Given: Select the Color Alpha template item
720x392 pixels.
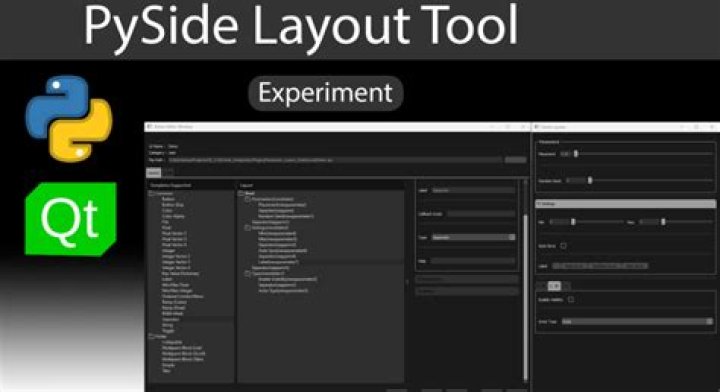Looking at the screenshot, I should tap(173, 216).
